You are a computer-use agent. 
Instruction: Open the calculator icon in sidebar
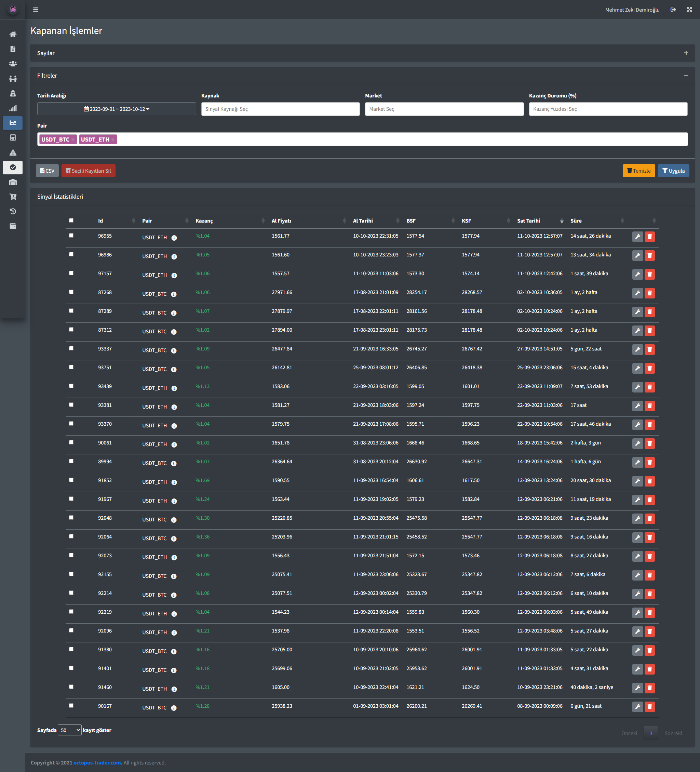click(13, 137)
